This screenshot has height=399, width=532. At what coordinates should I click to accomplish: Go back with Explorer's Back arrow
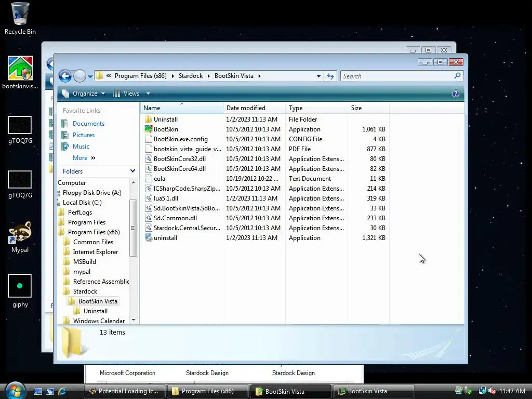[65, 76]
